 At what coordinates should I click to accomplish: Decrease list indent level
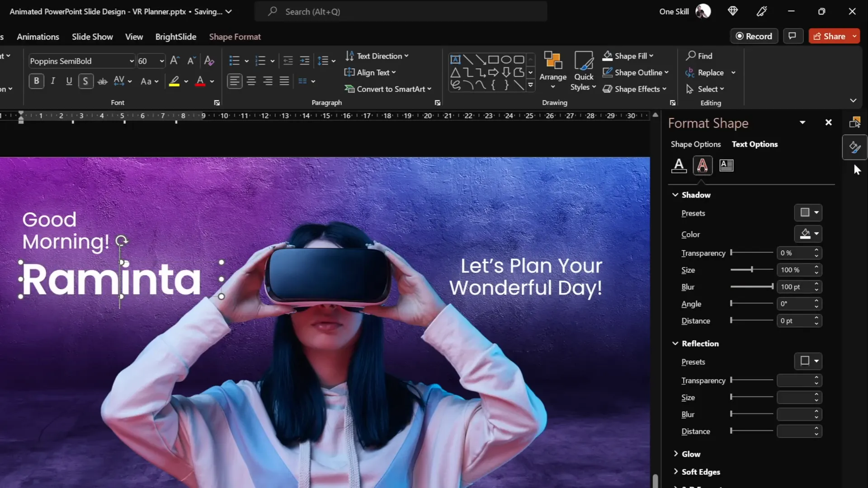288,61
